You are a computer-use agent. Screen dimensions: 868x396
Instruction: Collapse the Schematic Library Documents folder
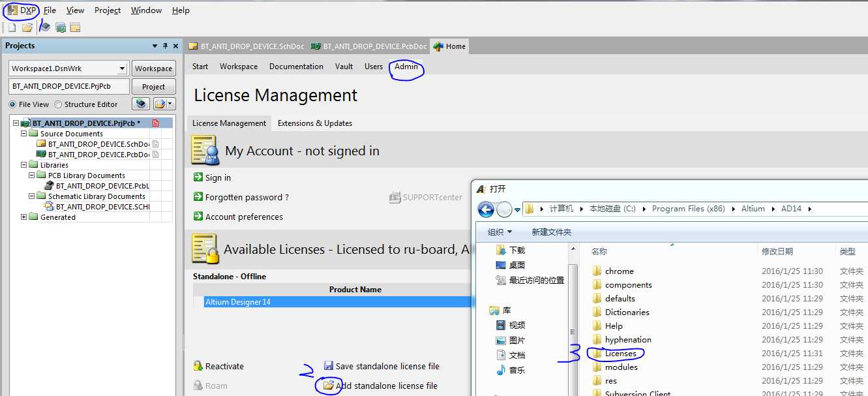pyautogui.click(x=32, y=196)
